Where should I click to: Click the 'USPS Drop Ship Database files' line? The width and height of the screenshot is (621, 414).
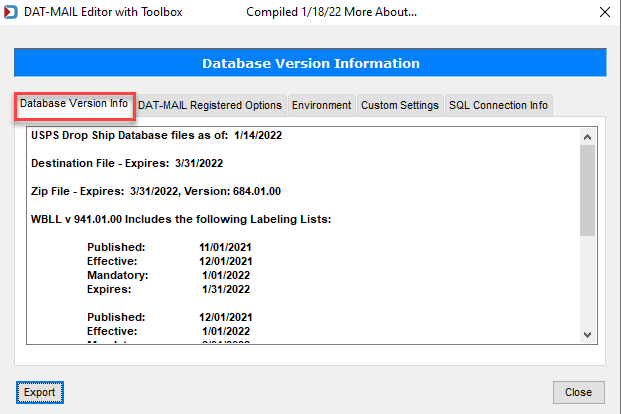click(156, 135)
